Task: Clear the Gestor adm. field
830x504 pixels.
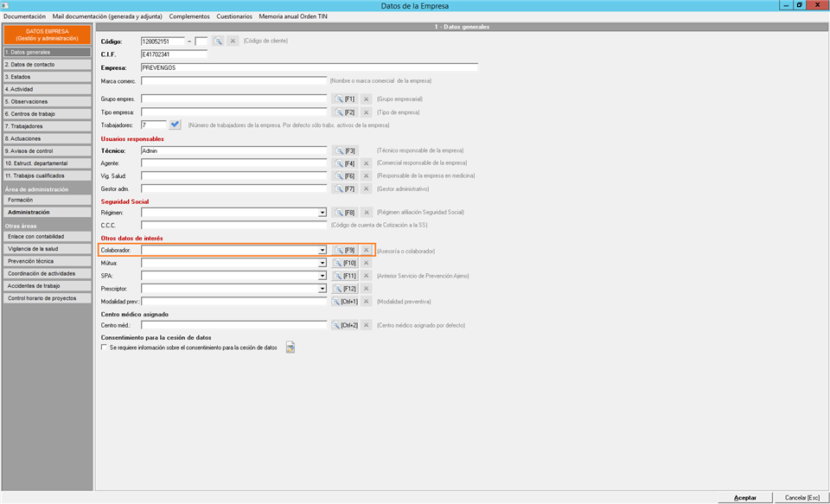Action: tap(367, 188)
